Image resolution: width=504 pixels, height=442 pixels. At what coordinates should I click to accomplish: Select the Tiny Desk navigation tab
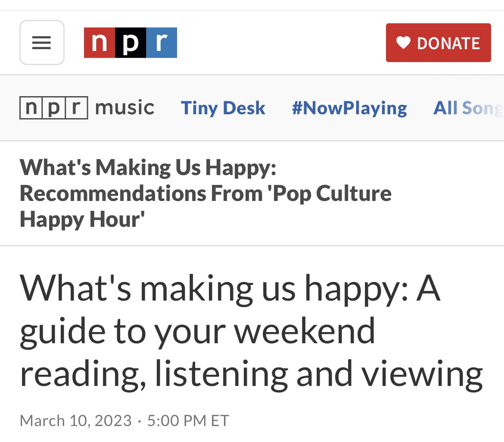coord(223,108)
